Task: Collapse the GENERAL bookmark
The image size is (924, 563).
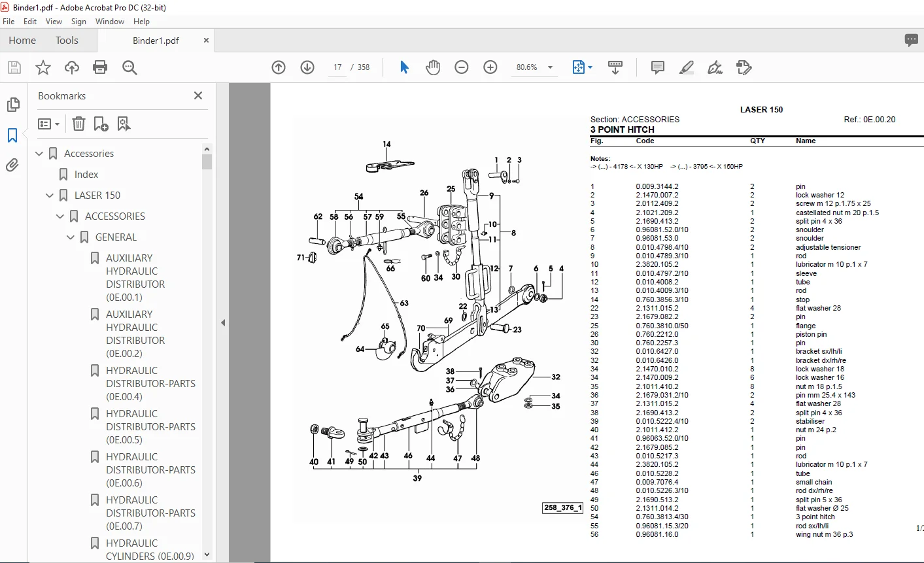Action: coord(71,237)
